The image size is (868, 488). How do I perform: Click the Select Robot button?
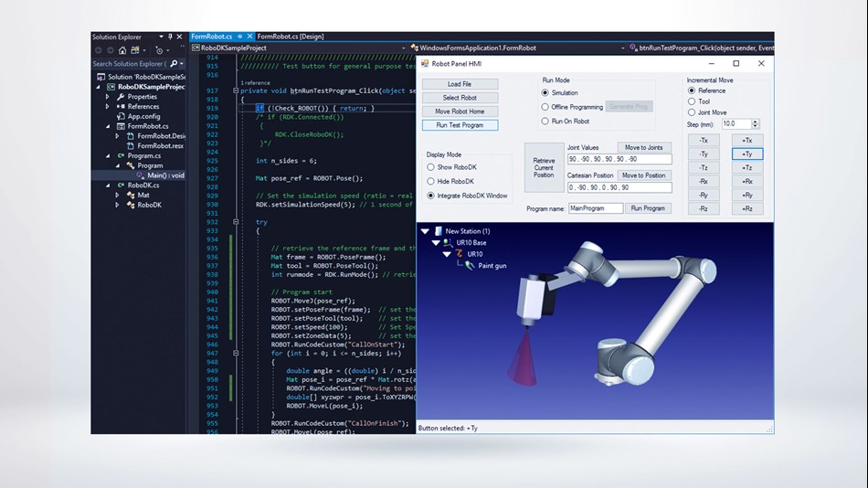coord(460,98)
